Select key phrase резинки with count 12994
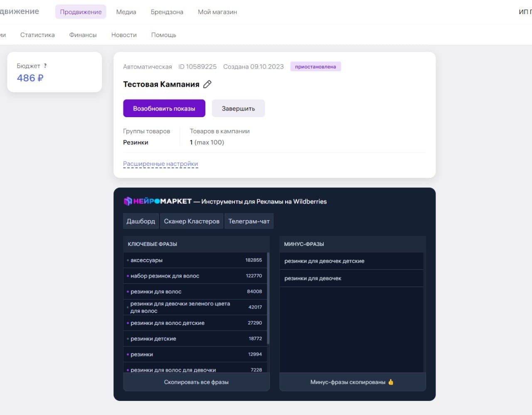This screenshot has width=532, height=415. (195, 354)
